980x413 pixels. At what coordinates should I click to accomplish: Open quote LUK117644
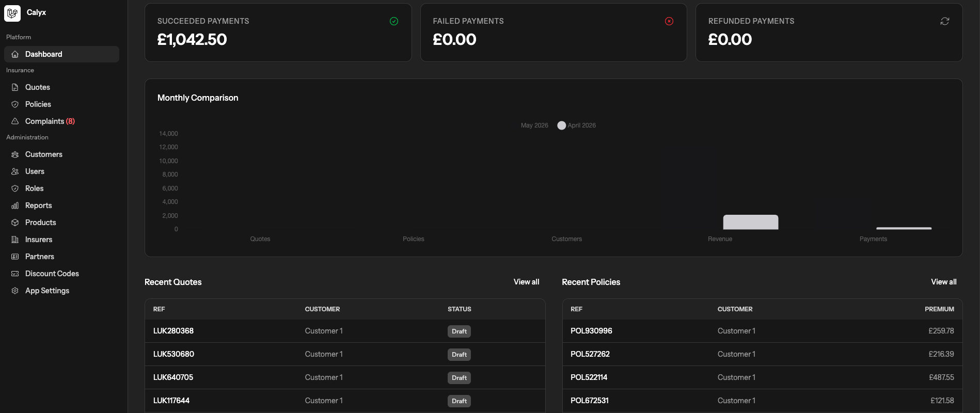(x=171, y=401)
